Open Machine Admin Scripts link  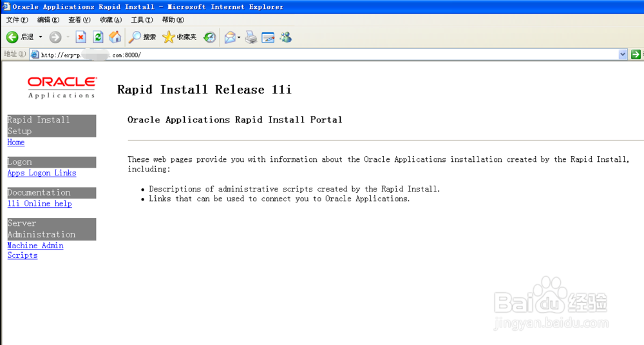click(x=35, y=250)
